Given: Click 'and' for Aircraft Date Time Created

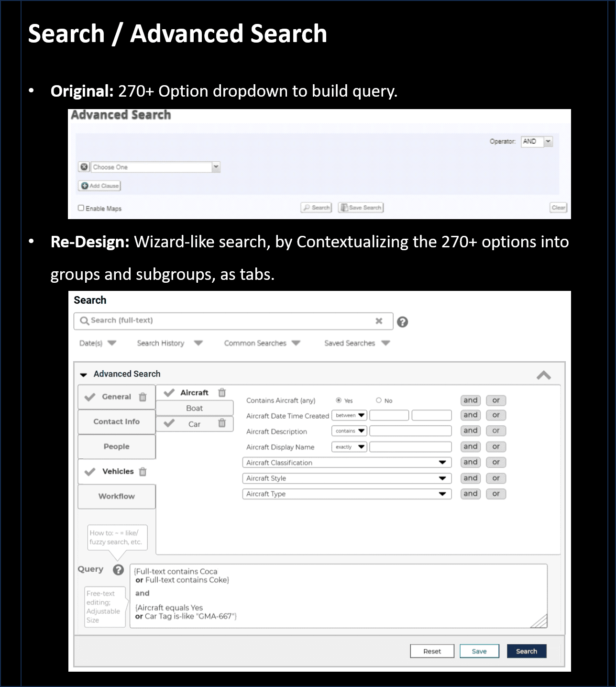Looking at the screenshot, I should tap(471, 415).
